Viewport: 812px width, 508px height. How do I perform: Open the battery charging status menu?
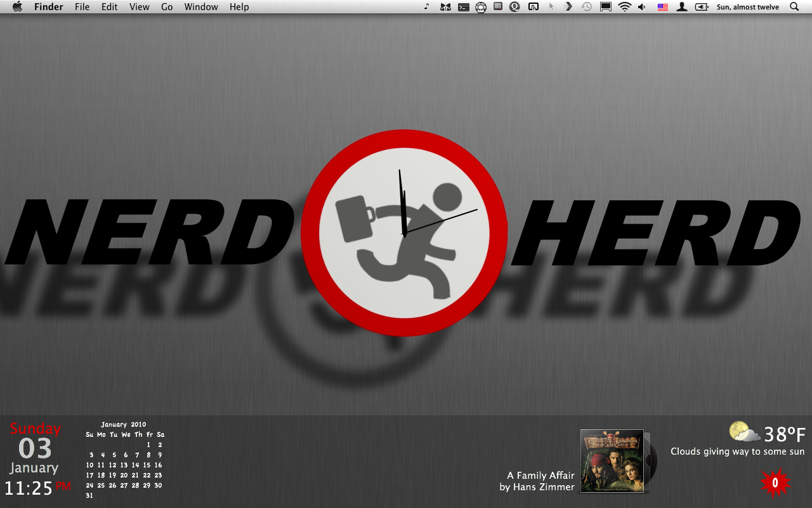click(x=702, y=7)
